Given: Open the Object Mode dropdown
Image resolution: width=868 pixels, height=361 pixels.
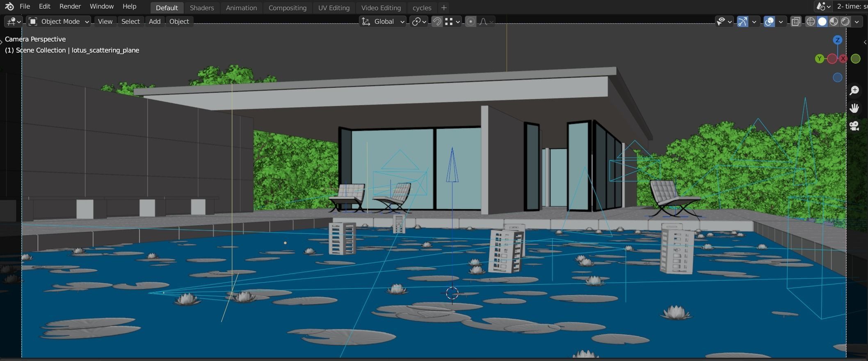Looking at the screenshot, I should pos(58,21).
